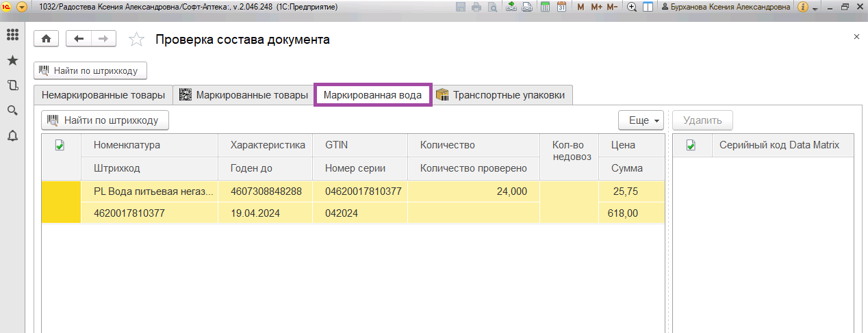Click Найти по штрихкоду inside the tab
Screen dimensions: 868x333
coord(105,120)
